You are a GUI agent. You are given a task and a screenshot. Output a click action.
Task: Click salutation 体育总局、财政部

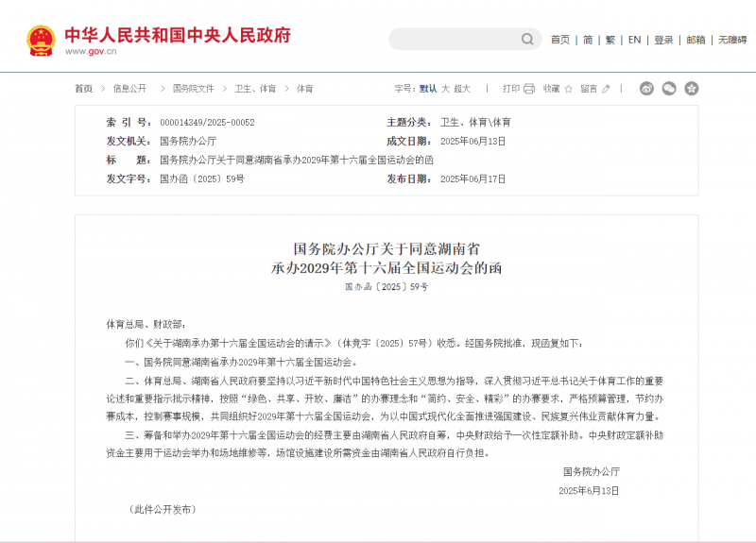coord(146,324)
